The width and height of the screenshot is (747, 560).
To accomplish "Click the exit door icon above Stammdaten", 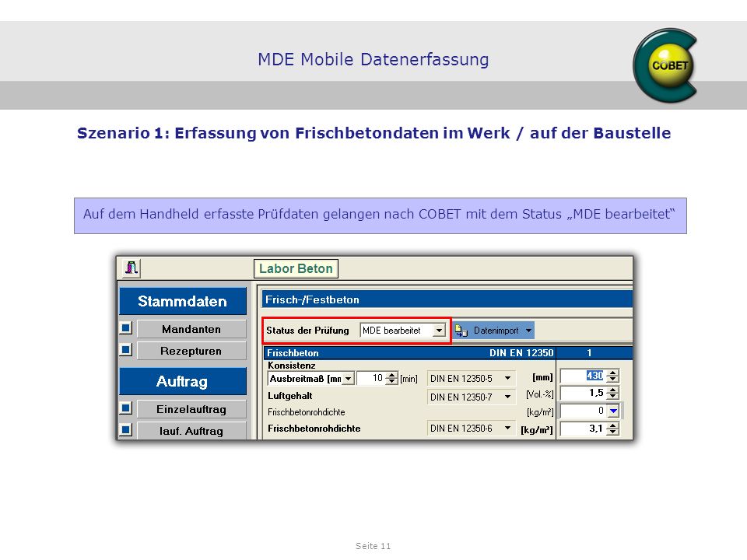I will [x=132, y=268].
